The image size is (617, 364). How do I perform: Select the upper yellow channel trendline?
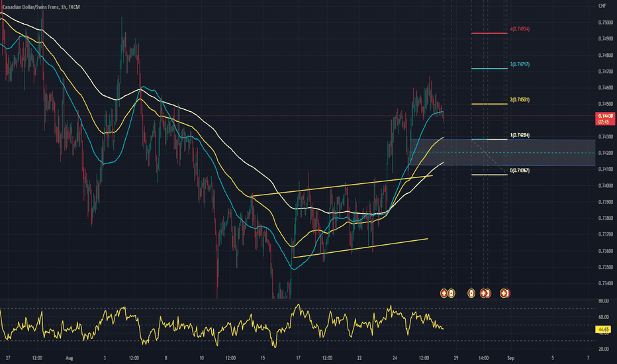342,185
